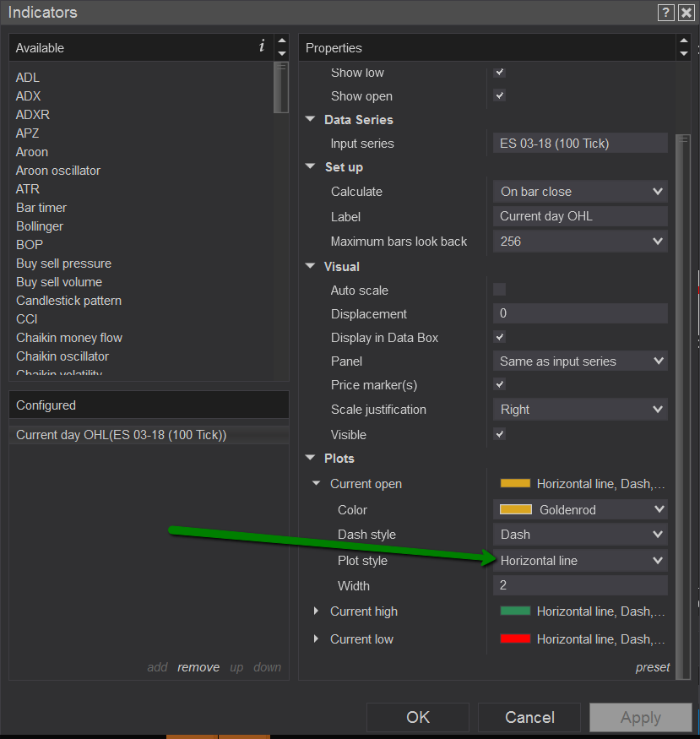Viewport: 700px width, 739px height.
Task: Expand the Current low plot
Action: click(x=316, y=638)
